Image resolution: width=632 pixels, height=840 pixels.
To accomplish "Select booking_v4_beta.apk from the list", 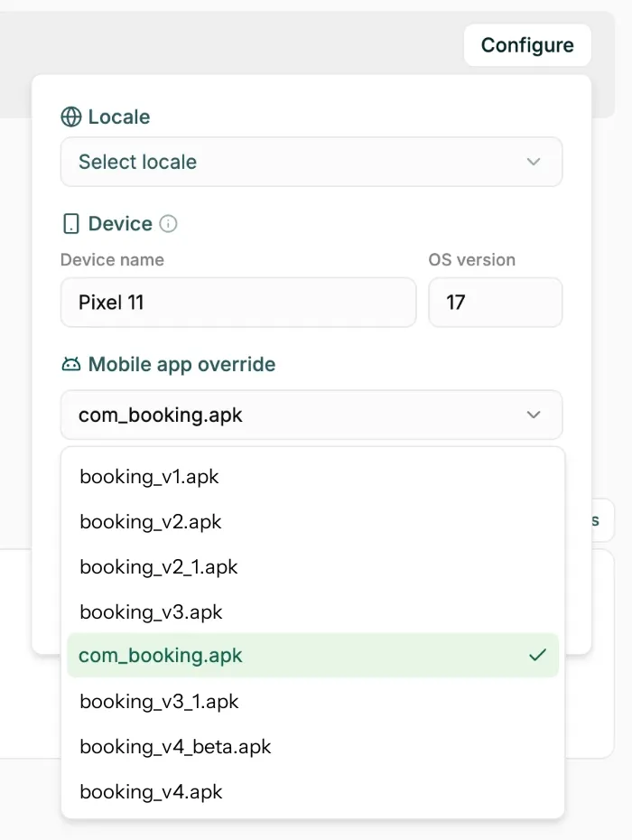I will (x=312, y=746).
